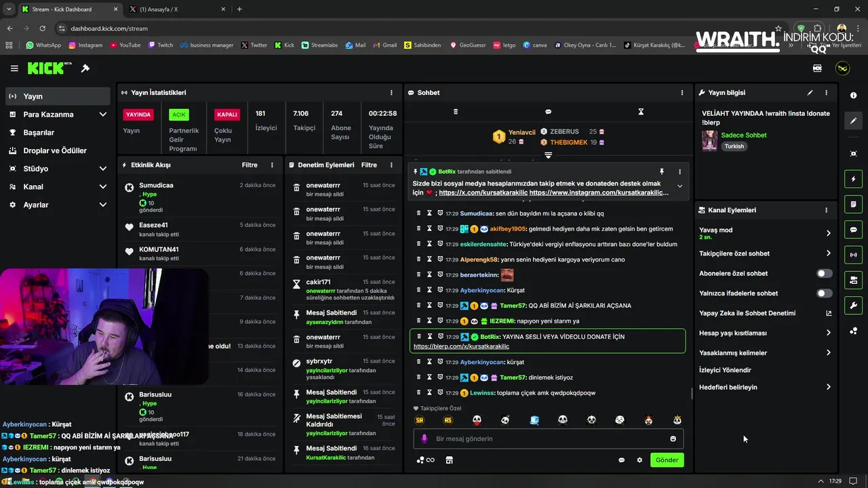Click the moderator tool icon next to KICK logo

pos(85,68)
